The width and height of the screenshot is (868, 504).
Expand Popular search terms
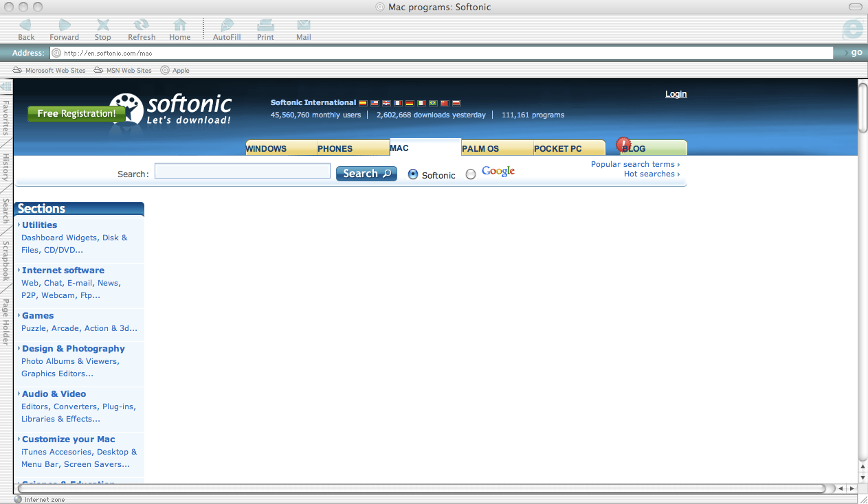coord(635,164)
